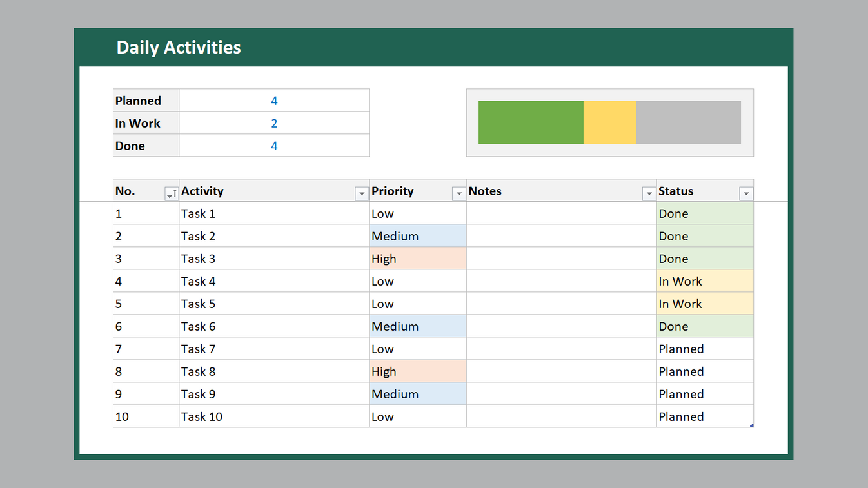This screenshot has width=868, height=488.
Task: Click the Daily Activities title header
Action: 179,47
